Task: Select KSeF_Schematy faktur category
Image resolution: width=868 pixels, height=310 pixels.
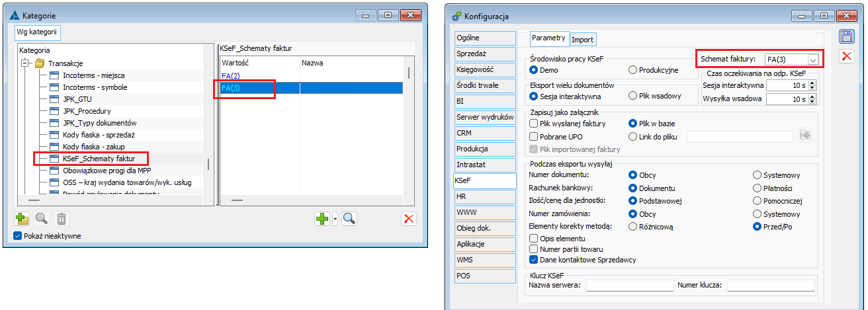Action: 99,159
